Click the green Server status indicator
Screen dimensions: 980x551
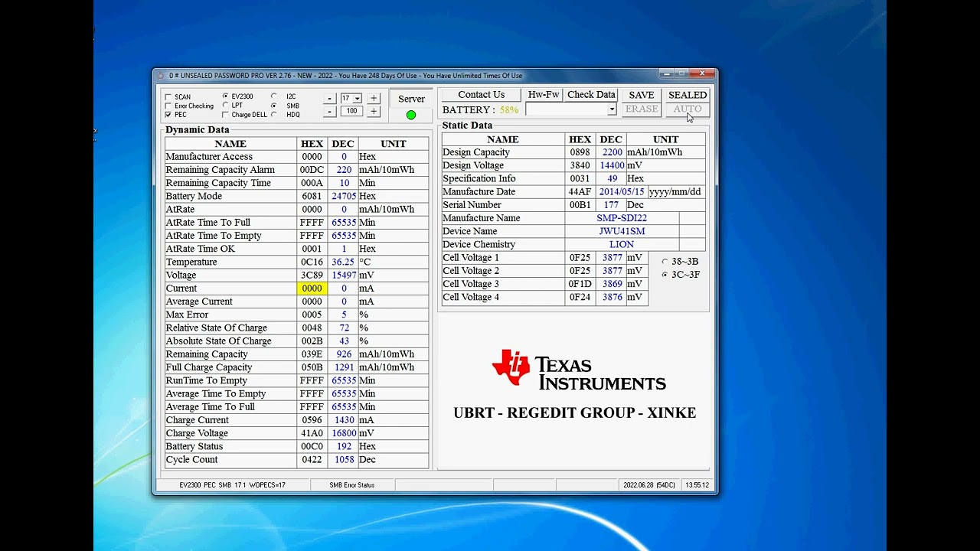[x=411, y=115]
